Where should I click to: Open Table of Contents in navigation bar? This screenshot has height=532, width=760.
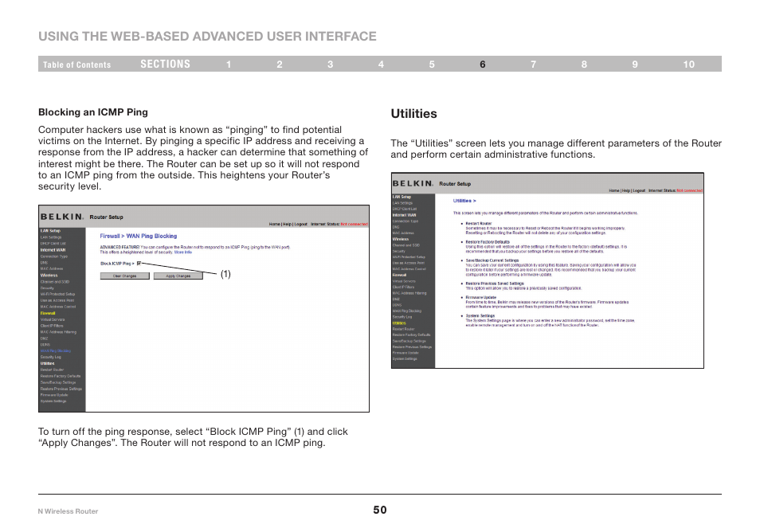(x=76, y=65)
